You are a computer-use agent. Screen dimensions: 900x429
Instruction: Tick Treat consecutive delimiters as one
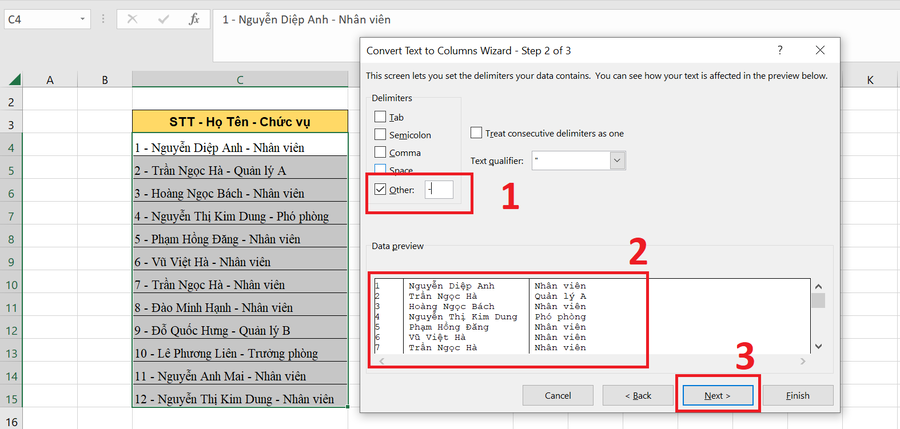coord(476,133)
